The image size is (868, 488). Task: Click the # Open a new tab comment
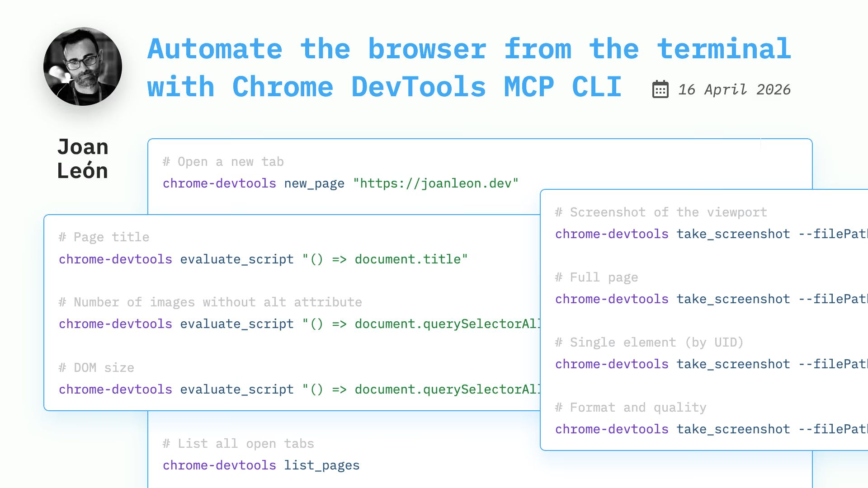tap(223, 161)
